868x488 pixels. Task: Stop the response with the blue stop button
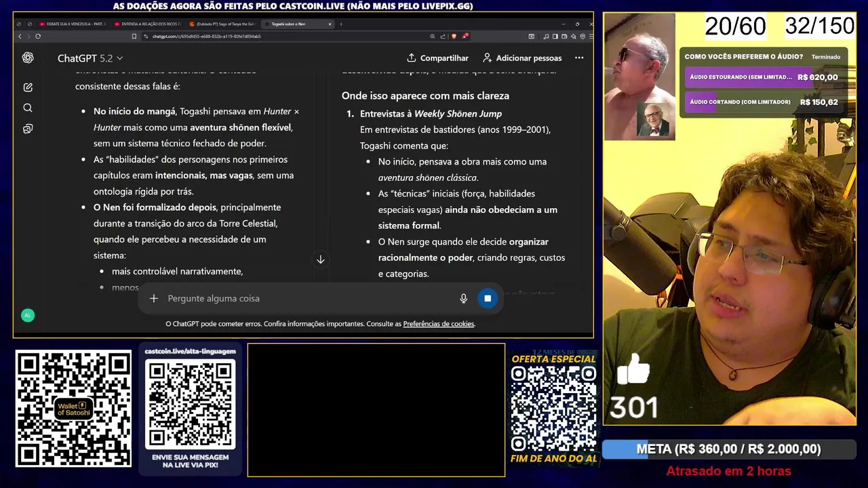488,298
